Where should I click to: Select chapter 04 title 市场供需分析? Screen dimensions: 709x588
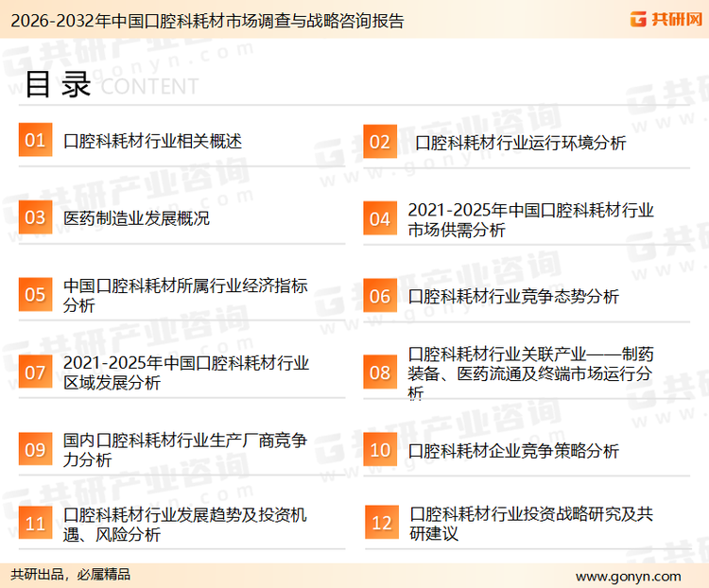click(530, 220)
